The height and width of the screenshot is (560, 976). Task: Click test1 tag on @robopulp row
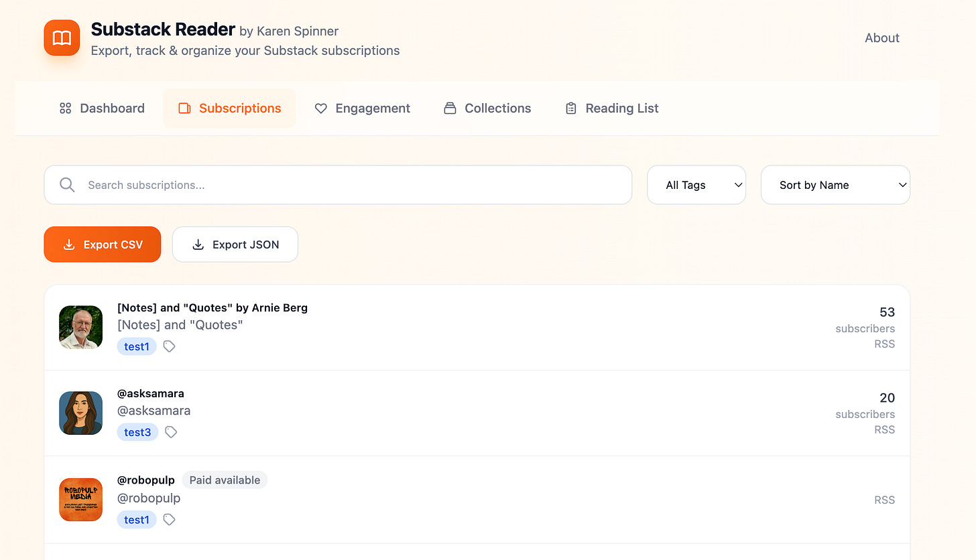(137, 519)
